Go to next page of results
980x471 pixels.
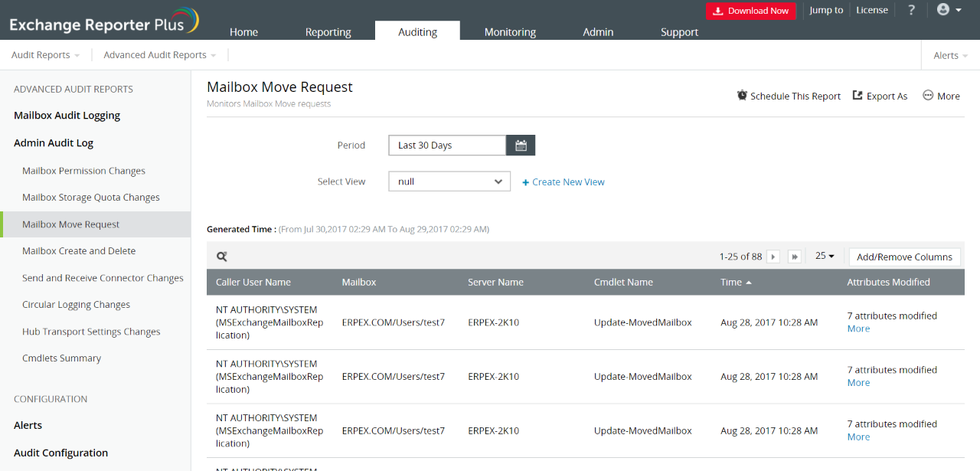(773, 257)
